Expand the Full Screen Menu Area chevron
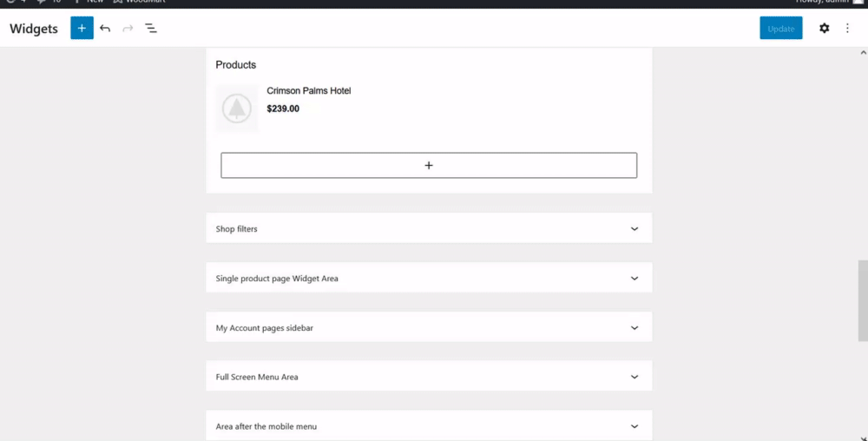Viewport: 868px width, 441px height. [x=635, y=378]
